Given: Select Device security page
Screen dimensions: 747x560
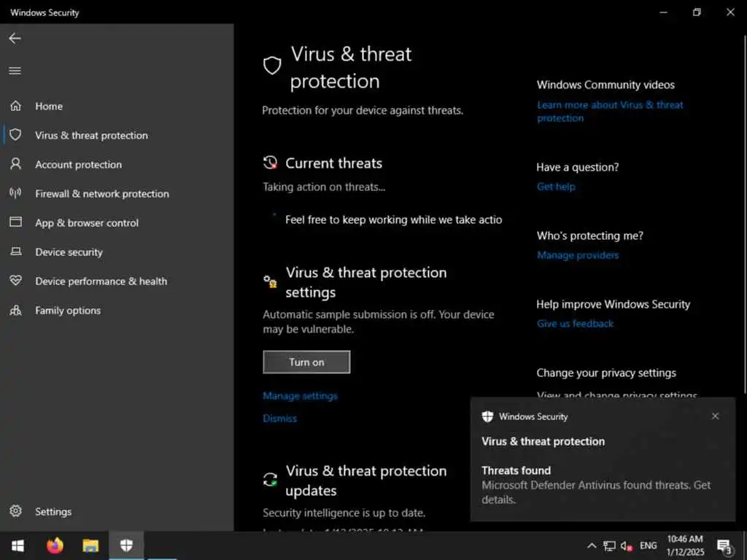Looking at the screenshot, I should [69, 252].
